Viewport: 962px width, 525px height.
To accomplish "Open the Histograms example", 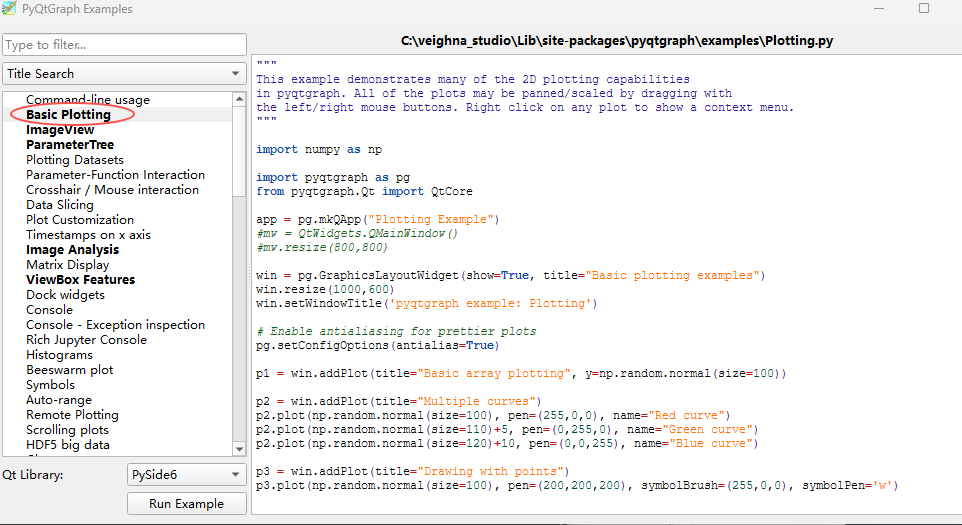I will [x=59, y=355].
